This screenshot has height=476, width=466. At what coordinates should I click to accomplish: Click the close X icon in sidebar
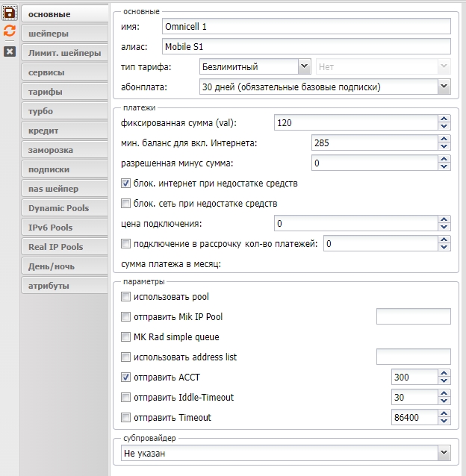coord(10,51)
